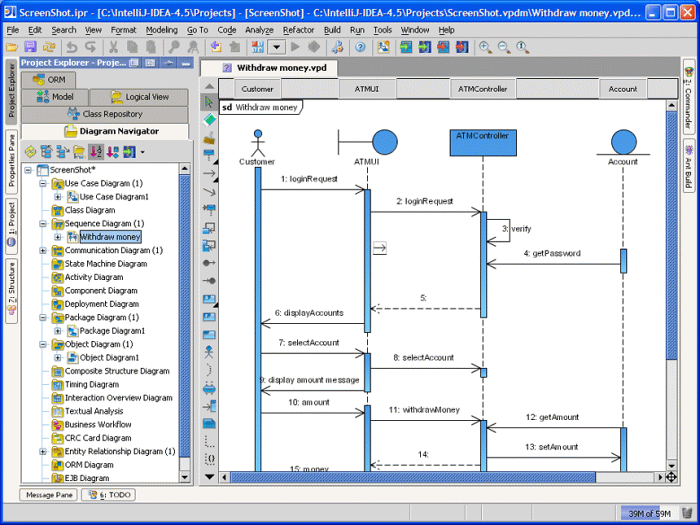Expand the Communication Diagram (1) node
Image resolution: width=700 pixels, height=525 pixels.
[43, 250]
